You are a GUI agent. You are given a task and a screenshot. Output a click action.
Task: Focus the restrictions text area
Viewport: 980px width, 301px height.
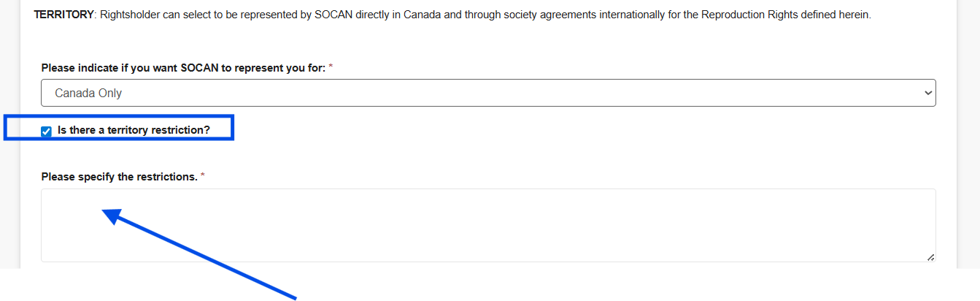pyautogui.click(x=487, y=225)
